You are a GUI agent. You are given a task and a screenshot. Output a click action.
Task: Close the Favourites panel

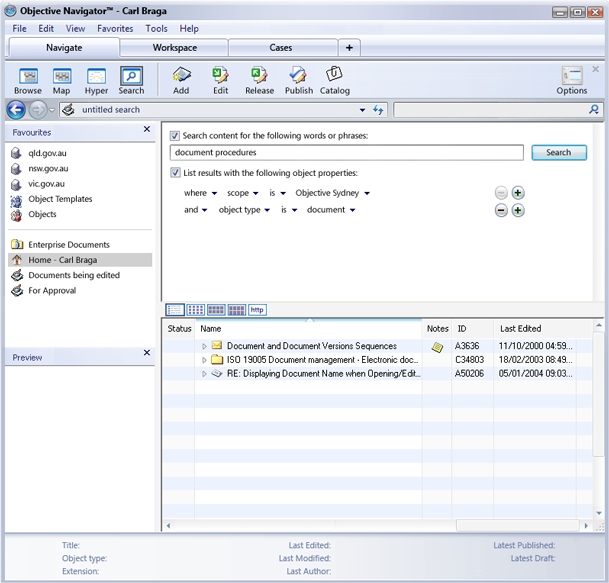pos(147,129)
